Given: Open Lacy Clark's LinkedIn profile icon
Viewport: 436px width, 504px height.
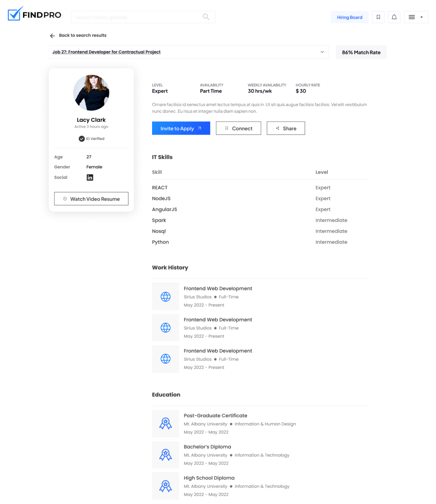Looking at the screenshot, I should [x=90, y=177].
